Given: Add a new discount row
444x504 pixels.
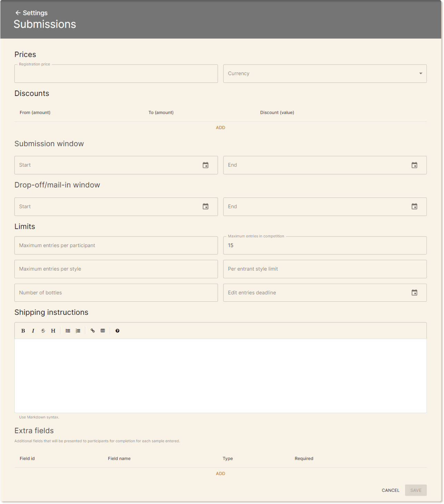Looking at the screenshot, I should coord(220,128).
